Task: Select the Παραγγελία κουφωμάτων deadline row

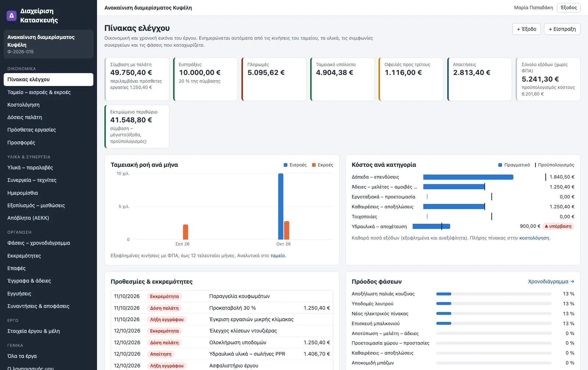Action: point(222,296)
